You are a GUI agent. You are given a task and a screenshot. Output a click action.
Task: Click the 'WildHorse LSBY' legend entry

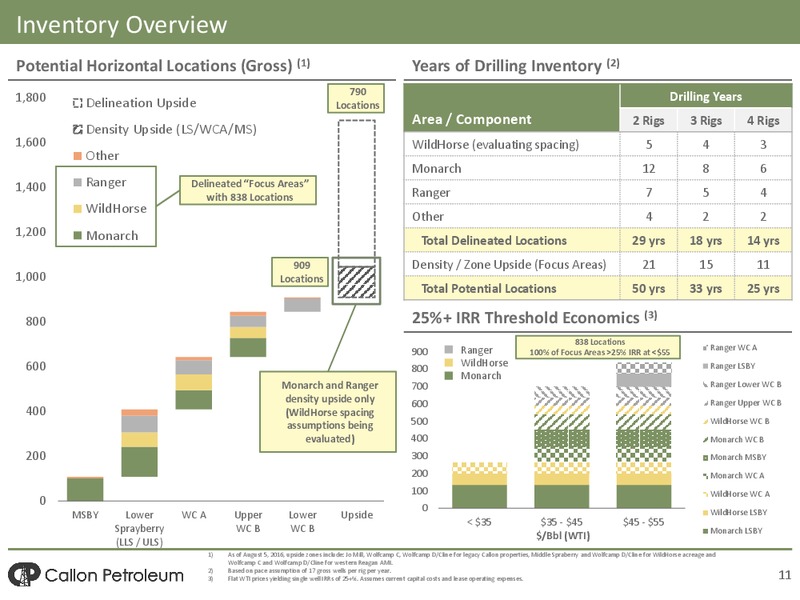pos(735,512)
